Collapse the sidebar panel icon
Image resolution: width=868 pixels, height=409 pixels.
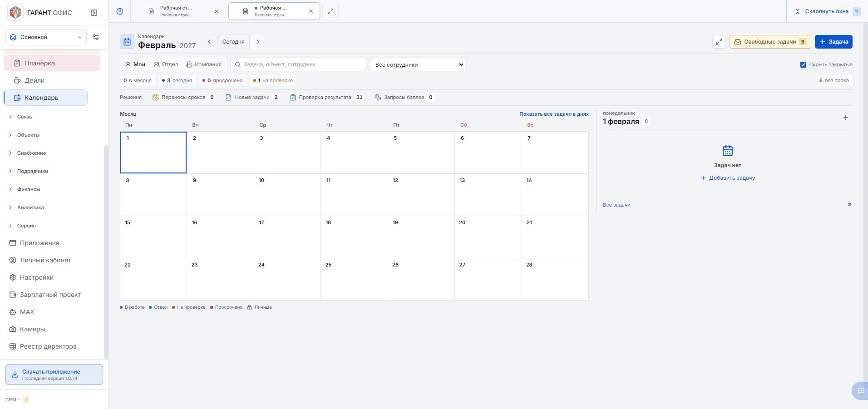tap(94, 13)
